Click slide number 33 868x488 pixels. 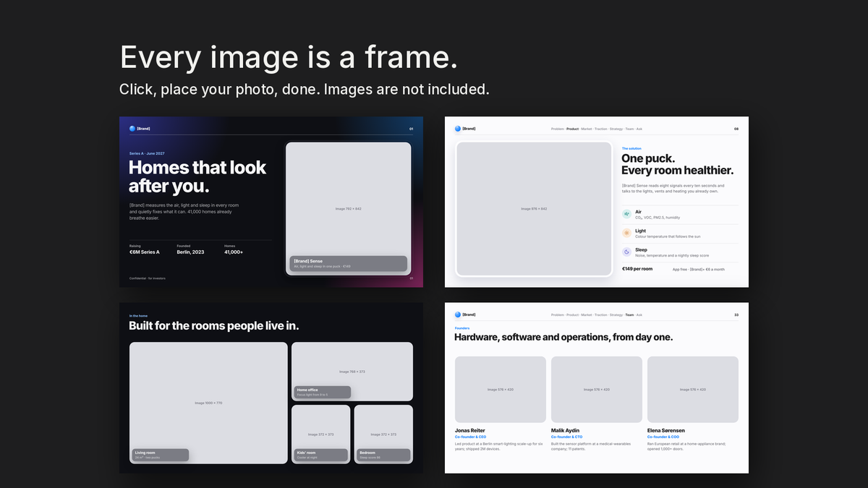pos(736,314)
